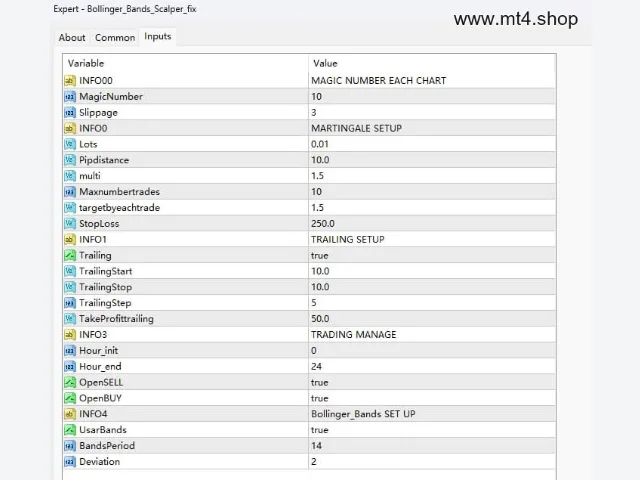Image resolution: width=640 pixels, height=480 pixels.
Task: Toggle the OpenBUY value true
Action: click(x=320, y=398)
